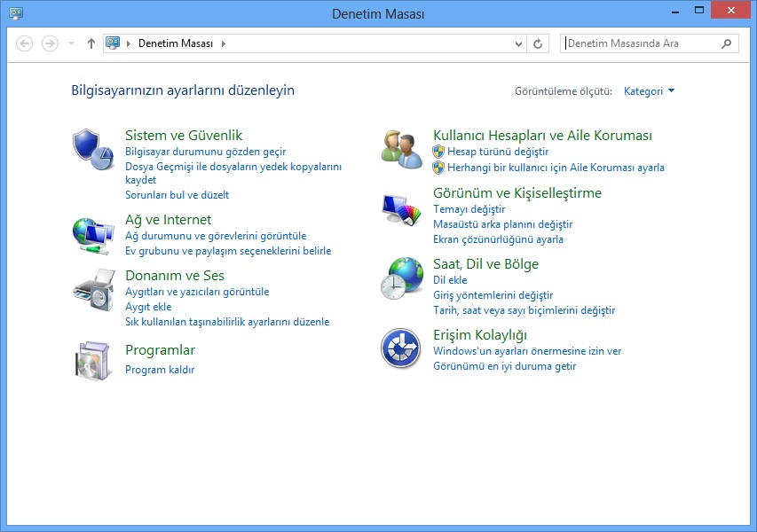
Task: Open the Programlar disc box icon
Action: 92,361
